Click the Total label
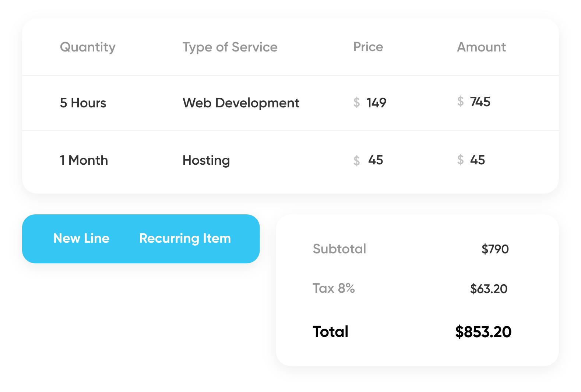 (x=331, y=331)
